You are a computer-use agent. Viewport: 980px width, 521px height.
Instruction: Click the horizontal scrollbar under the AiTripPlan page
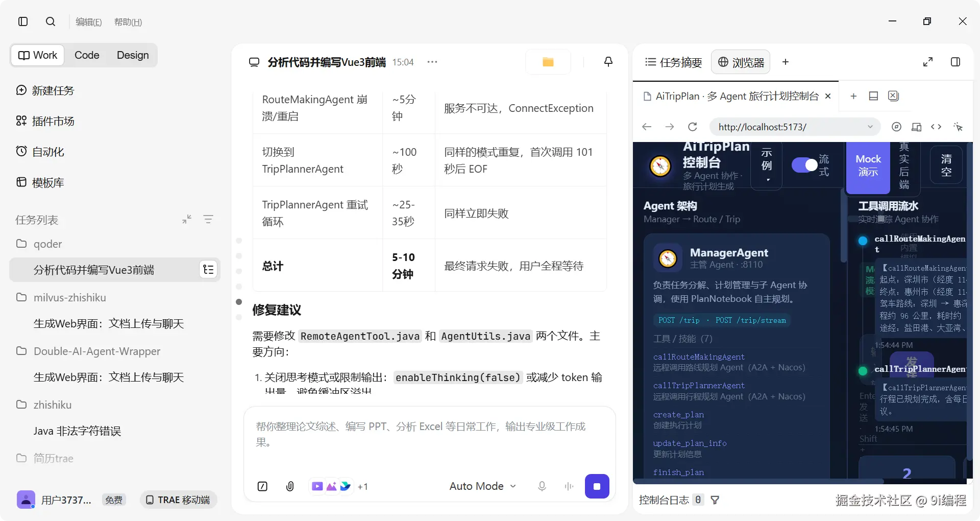click(x=758, y=481)
